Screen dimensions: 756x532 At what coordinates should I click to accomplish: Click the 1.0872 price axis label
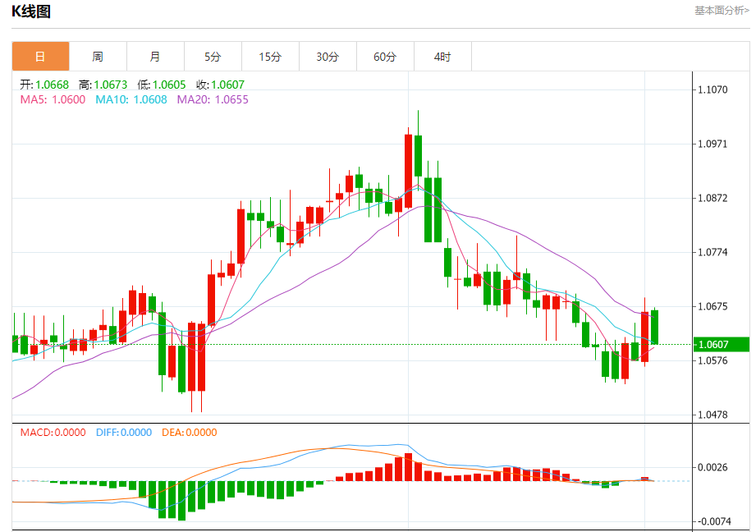point(713,198)
